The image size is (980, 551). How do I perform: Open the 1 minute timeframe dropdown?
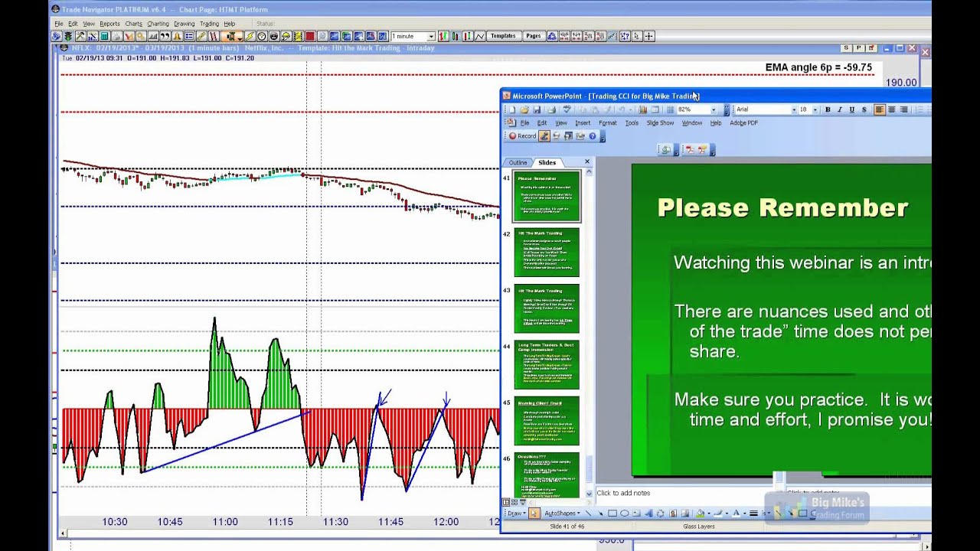431,36
